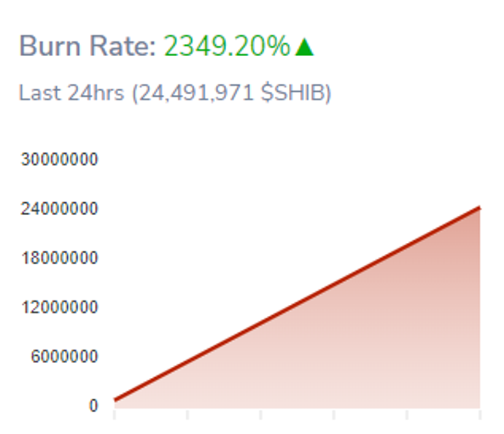Click the 0 y-axis label
This screenshot has width=504, height=434.
[x=93, y=406]
